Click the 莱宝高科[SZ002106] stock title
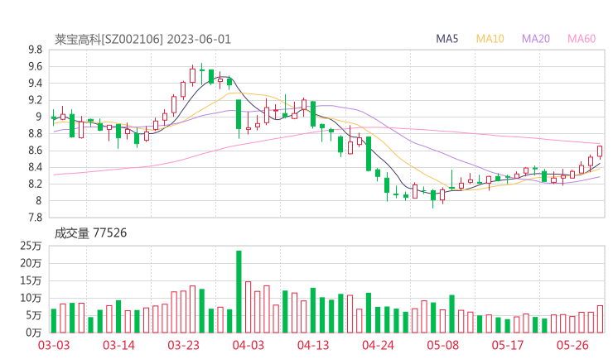Image resolution: width=613 pixels, height=364 pixels. (109, 39)
